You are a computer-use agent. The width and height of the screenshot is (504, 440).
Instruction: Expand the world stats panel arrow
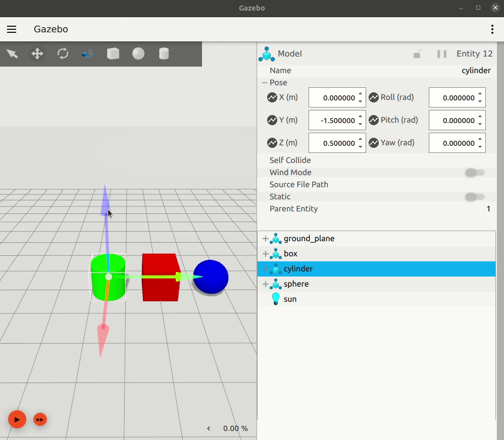click(209, 428)
